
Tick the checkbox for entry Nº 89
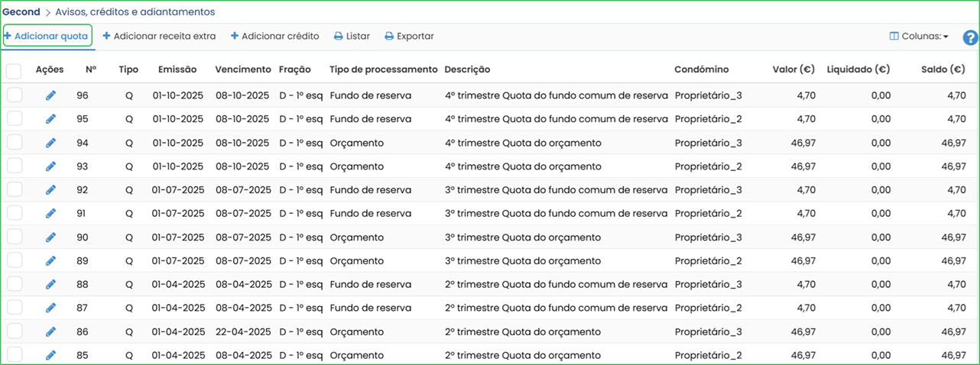pyautogui.click(x=15, y=261)
